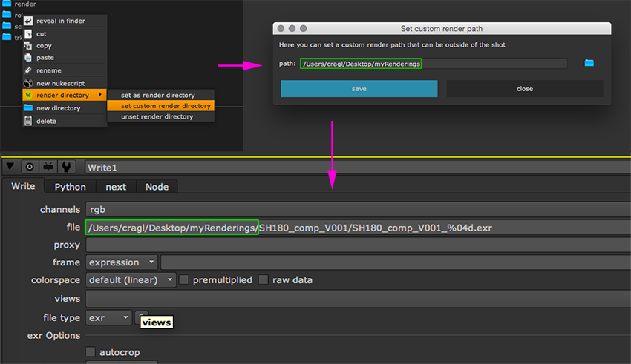Open the frame expression dropdown
Image resolution: width=631 pixels, height=364 pixels.
[x=122, y=262]
